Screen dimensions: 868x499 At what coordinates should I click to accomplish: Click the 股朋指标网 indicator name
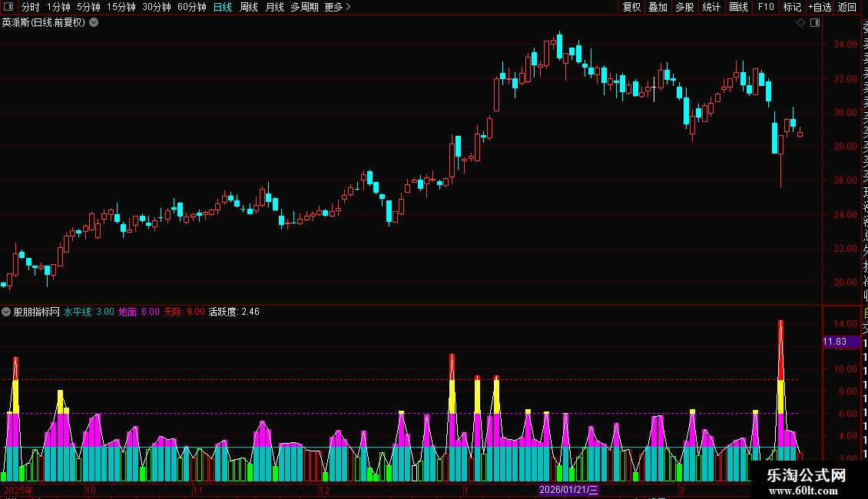[37, 312]
